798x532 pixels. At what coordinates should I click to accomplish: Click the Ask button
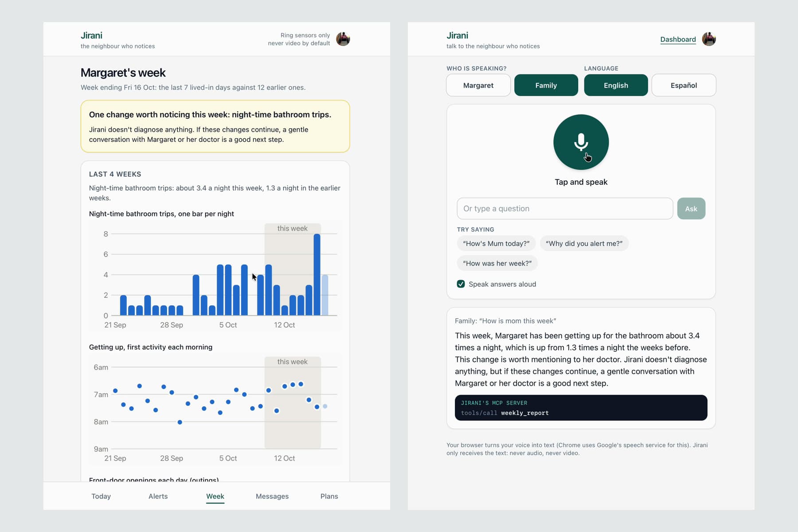pyautogui.click(x=691, y=208)
